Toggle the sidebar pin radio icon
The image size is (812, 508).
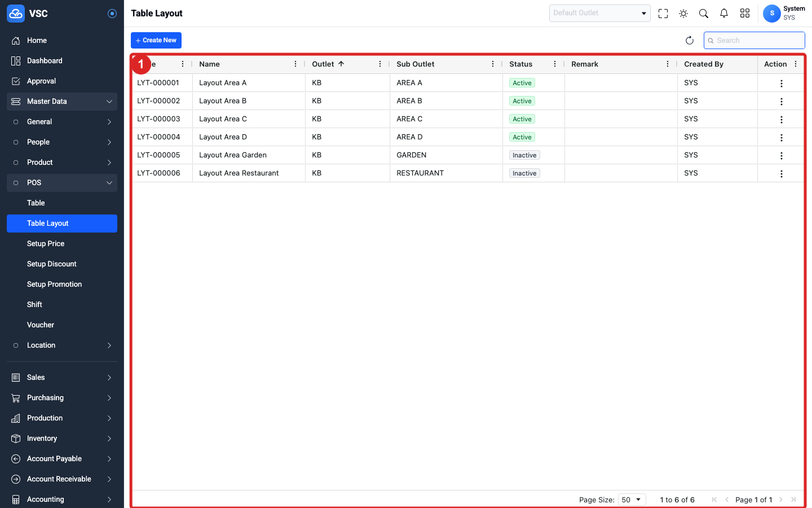click(x=112, y=14)
